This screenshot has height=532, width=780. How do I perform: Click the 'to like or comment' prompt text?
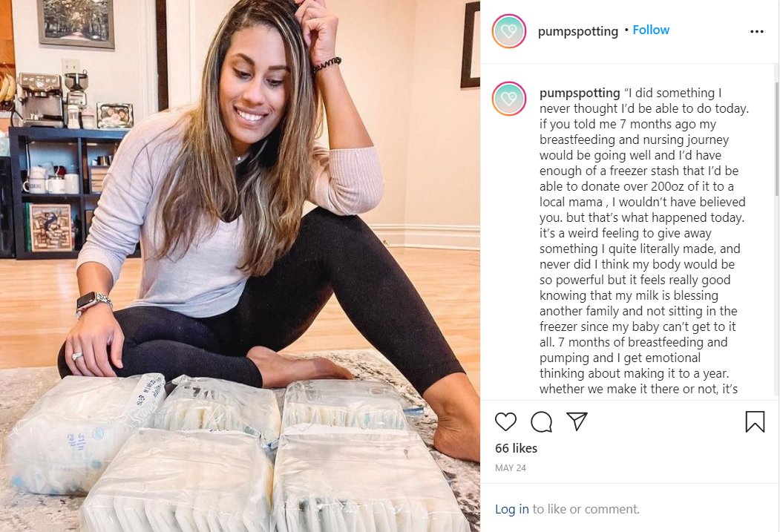(586, 509)
